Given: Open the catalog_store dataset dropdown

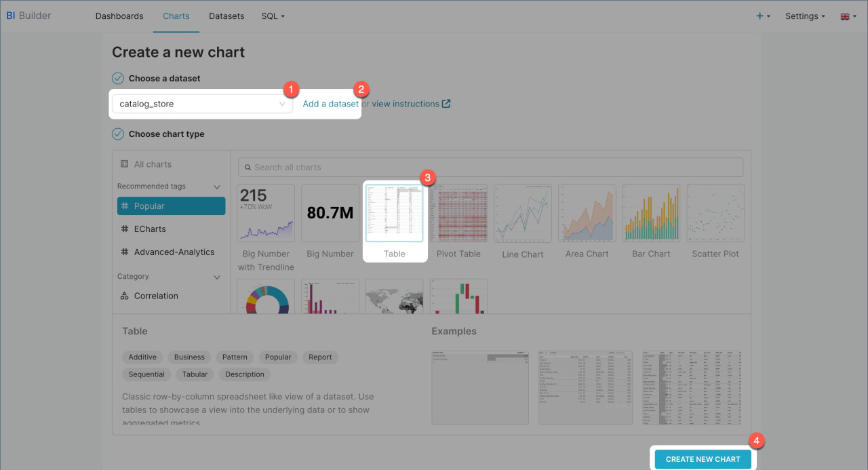Looking at the screenshot, I should pos(202,104).
